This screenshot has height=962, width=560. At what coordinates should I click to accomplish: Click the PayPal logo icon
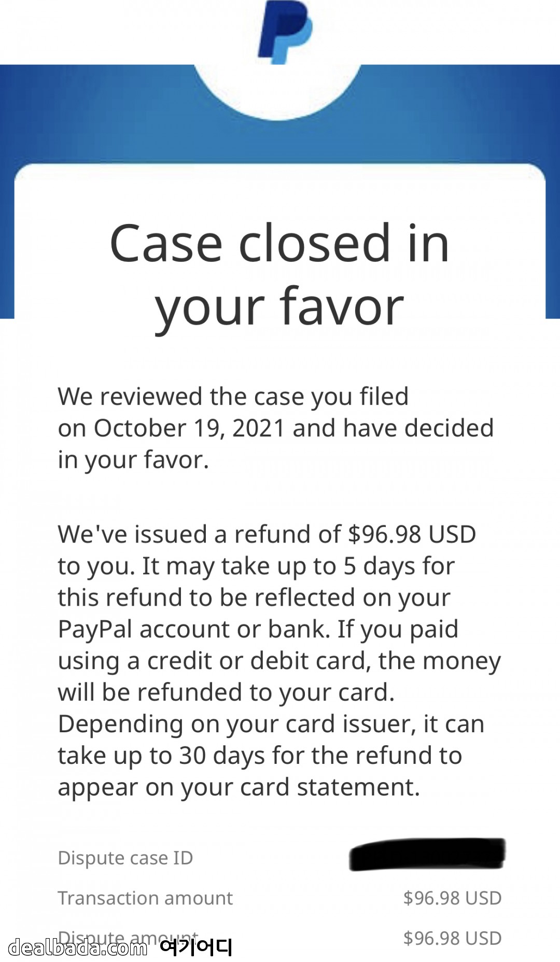click(x=285, y=31)
